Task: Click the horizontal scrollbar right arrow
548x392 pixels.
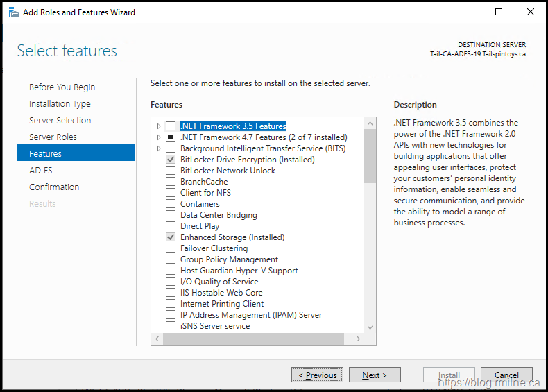Action: pyautogui.click(x=358, y=339)
